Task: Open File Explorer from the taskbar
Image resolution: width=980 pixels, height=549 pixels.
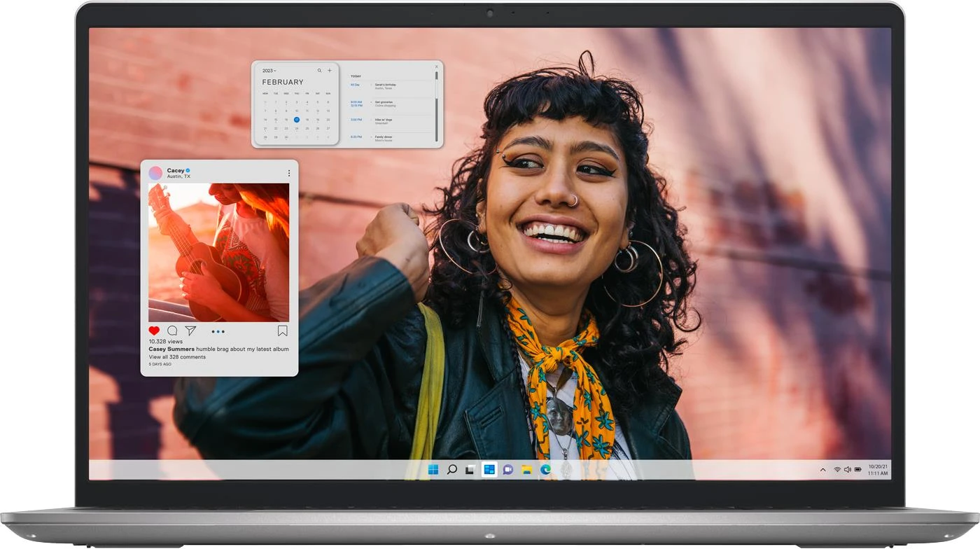Action: point(526,469)
